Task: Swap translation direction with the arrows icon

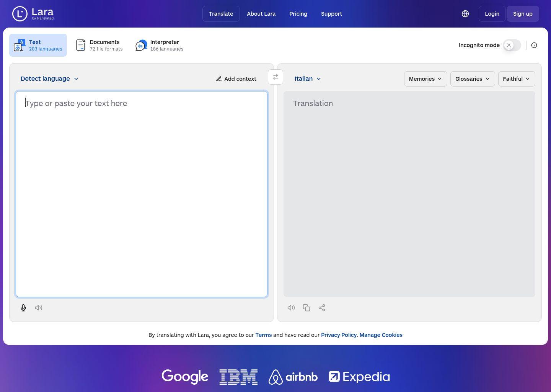Action: 275,77
